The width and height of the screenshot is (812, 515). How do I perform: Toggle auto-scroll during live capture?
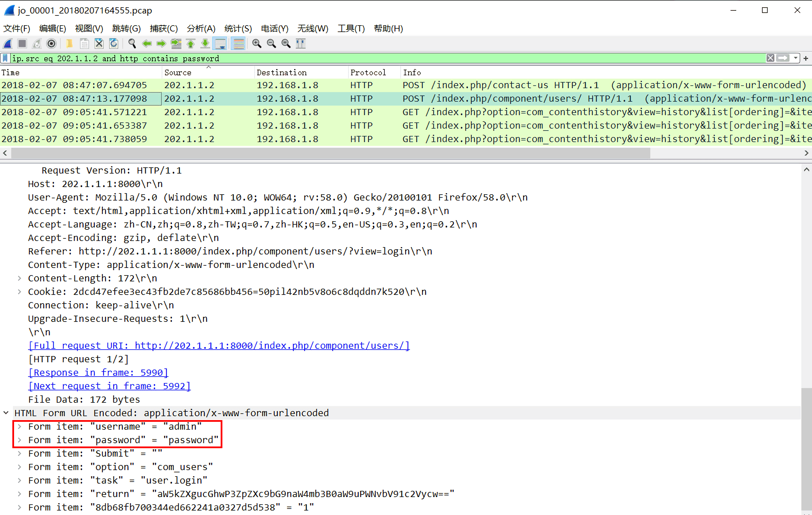coord(220,44)
